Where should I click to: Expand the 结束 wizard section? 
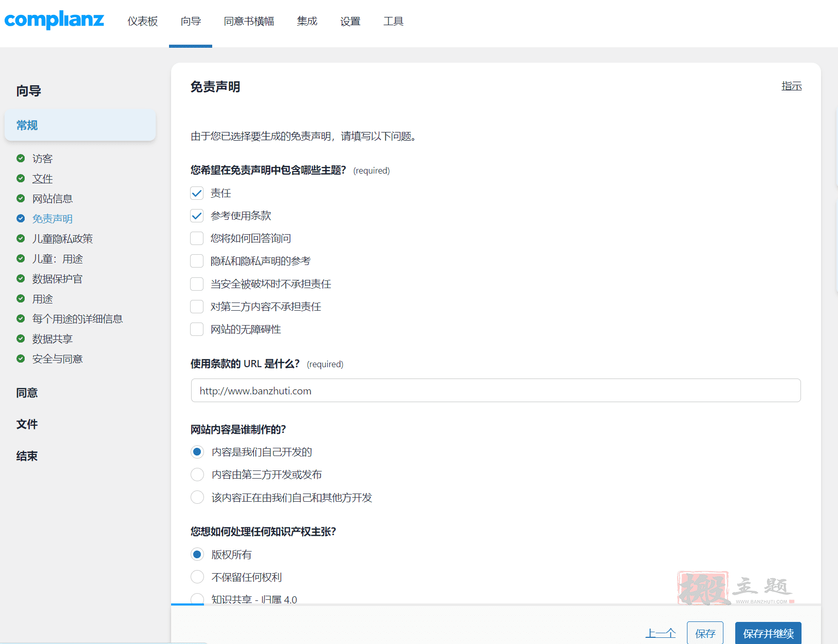point(27,456)
